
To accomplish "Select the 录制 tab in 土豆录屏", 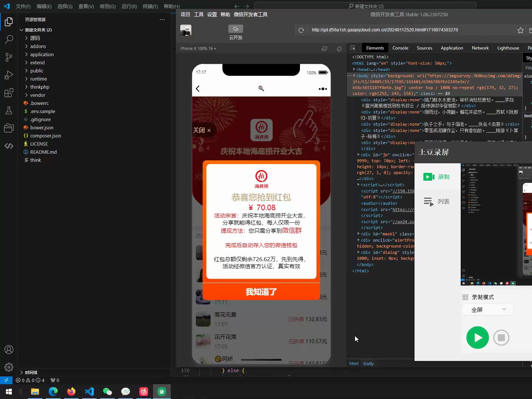I will click(x=437, y=177).
